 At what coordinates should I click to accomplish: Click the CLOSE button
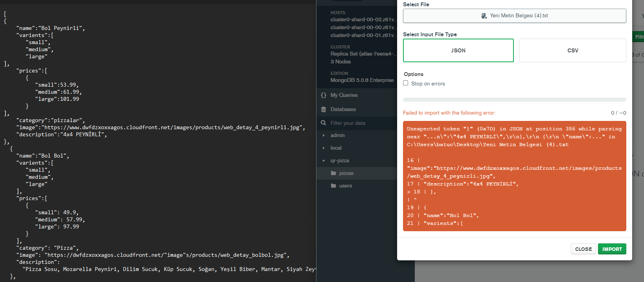point(583,249)
